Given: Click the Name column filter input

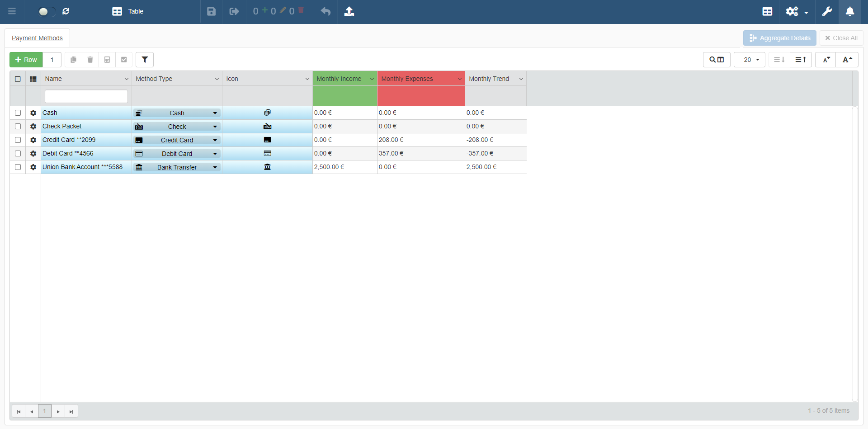Looking at the screenshot, I should [x=86, y=96].
